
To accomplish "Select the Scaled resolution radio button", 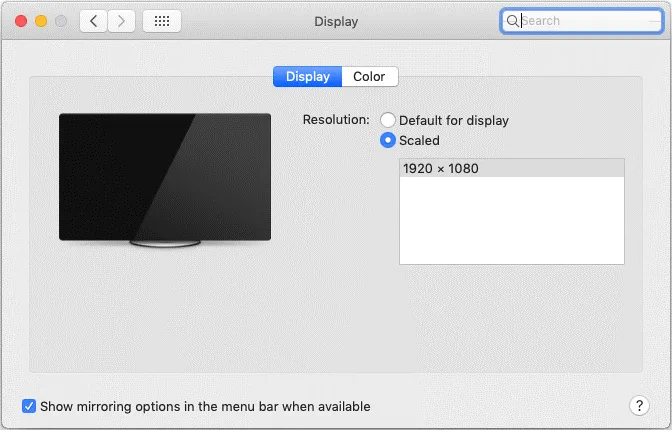I will click(388, 141).
